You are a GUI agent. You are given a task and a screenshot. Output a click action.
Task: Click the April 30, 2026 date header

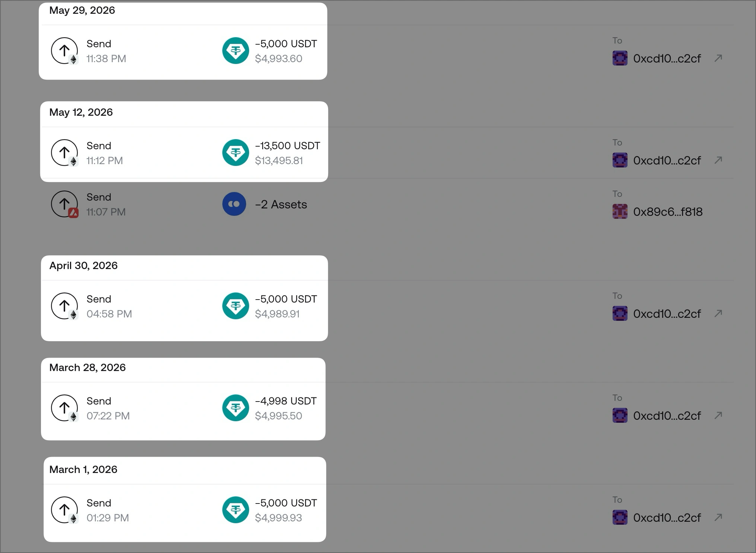83,266
